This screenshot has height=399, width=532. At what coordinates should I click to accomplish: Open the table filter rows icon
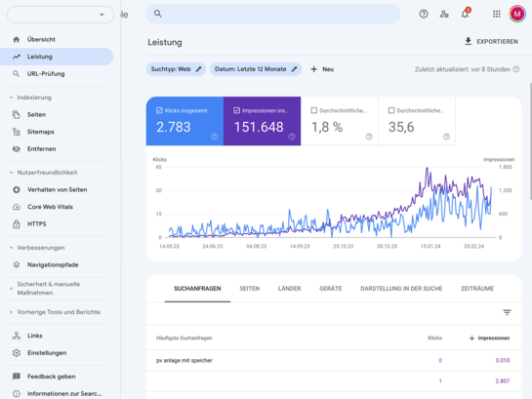tap(507, 312)
